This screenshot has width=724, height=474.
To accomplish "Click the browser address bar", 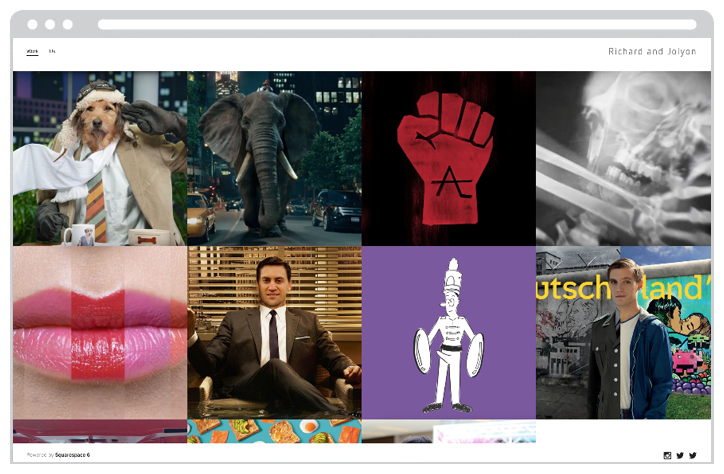I will point(397,24).
